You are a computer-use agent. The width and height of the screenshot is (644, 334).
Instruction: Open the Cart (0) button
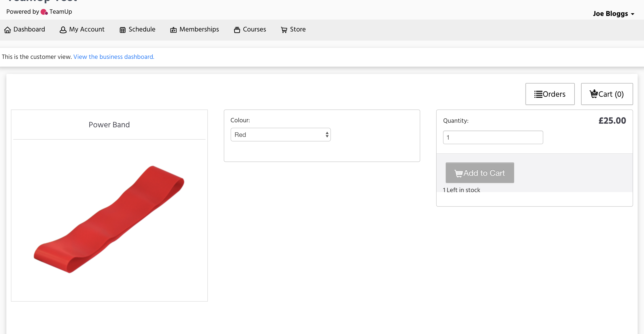tap(607, 94)
